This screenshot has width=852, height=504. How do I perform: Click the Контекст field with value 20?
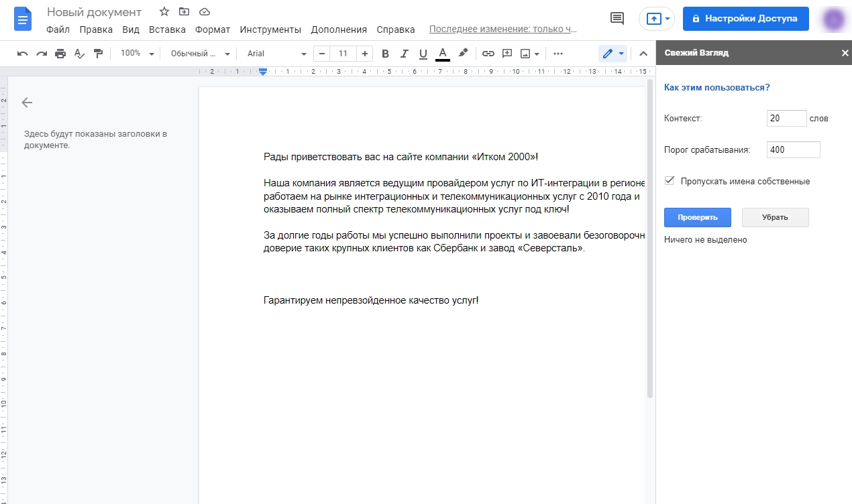click(786, 119)
